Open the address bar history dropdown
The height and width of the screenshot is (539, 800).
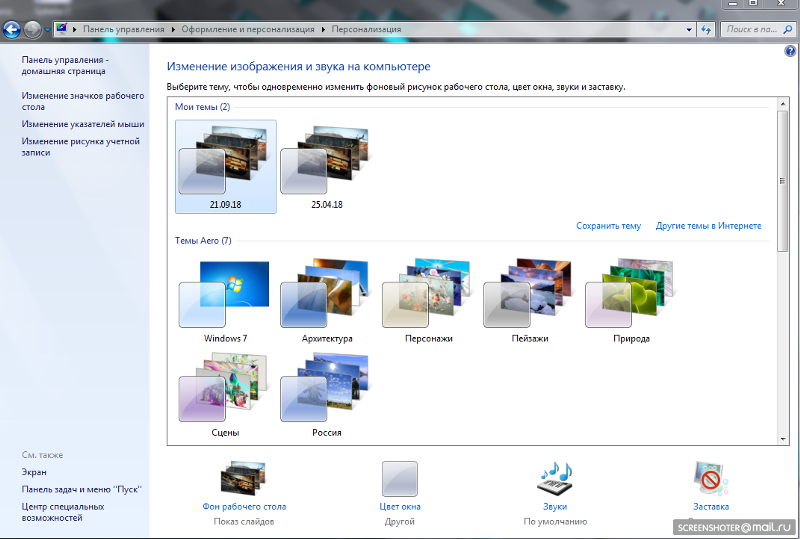coord(689,30)
